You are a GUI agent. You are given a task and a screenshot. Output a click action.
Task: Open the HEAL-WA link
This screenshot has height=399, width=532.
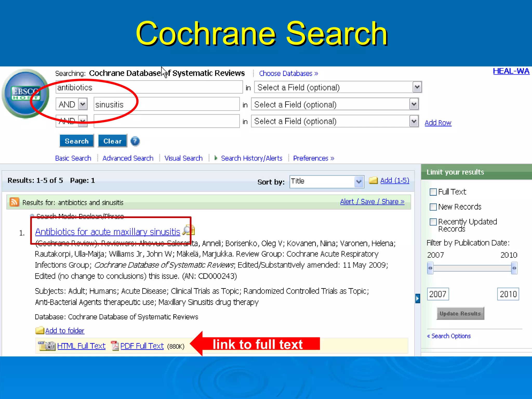coord(511,71)
